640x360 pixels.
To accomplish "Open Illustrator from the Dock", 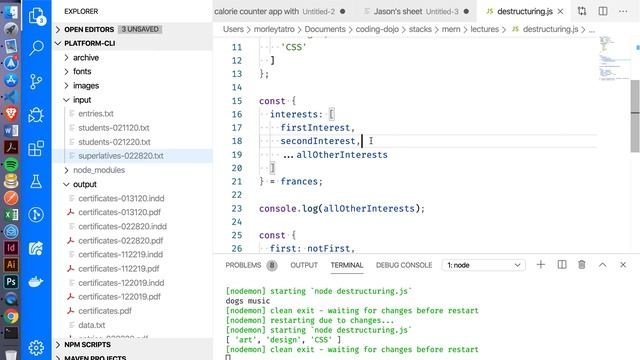I will [11, 264].
